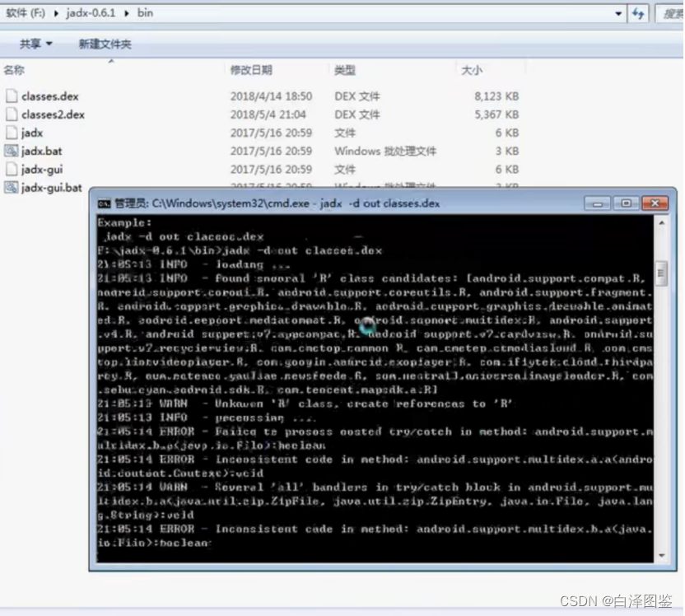Open the 共享 dropdown menu
Image resolution: width=685 pixels, height=616 pixels.
[36, 44]
